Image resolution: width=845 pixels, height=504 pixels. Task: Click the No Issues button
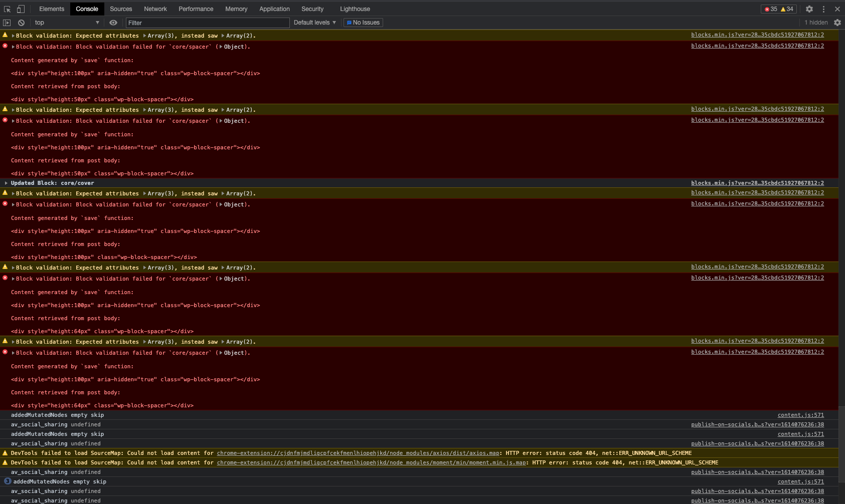364,23
